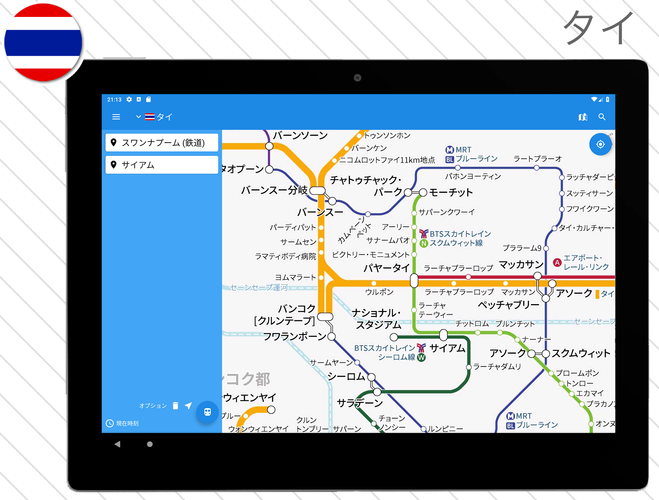Select プララーム9 station label
The width and height of the screenshot is (659, 500).
click(522, 248)
